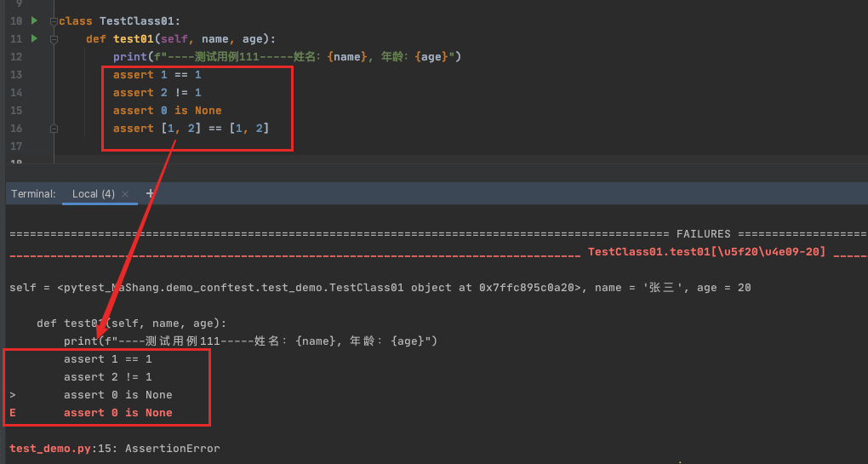Image resolution: width=868 pixels, height=464 pixels.
Task: Switch to the Local (4) terminal tab
Action: 93,194
